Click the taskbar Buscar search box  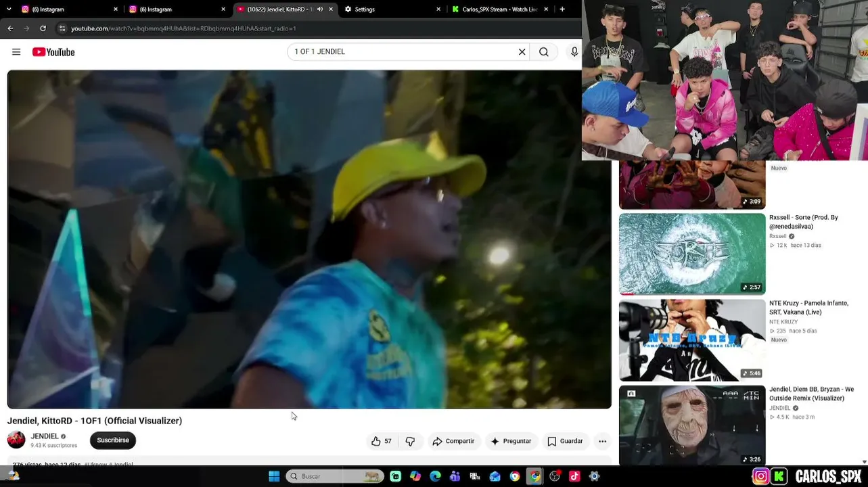pyautogui.click(x=334, y=476)
